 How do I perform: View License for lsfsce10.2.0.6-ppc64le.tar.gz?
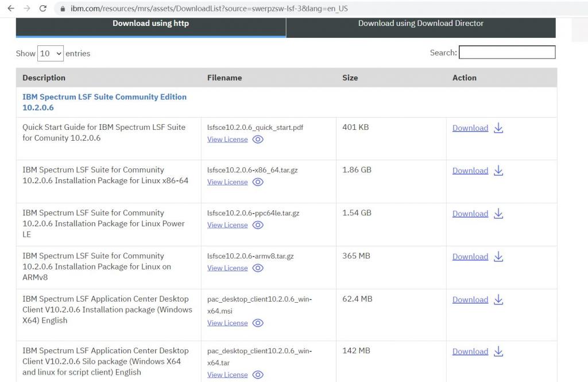[x=227, y=225]
